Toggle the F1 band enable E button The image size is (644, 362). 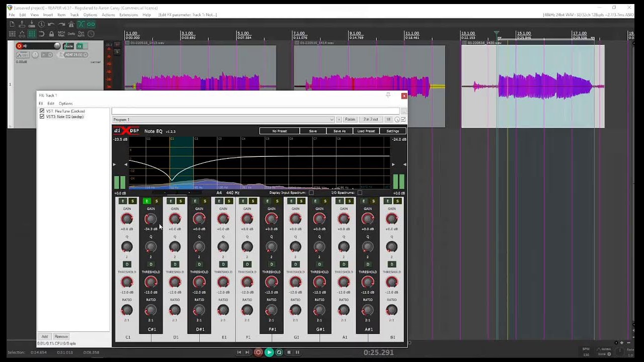tap(243, 201)
